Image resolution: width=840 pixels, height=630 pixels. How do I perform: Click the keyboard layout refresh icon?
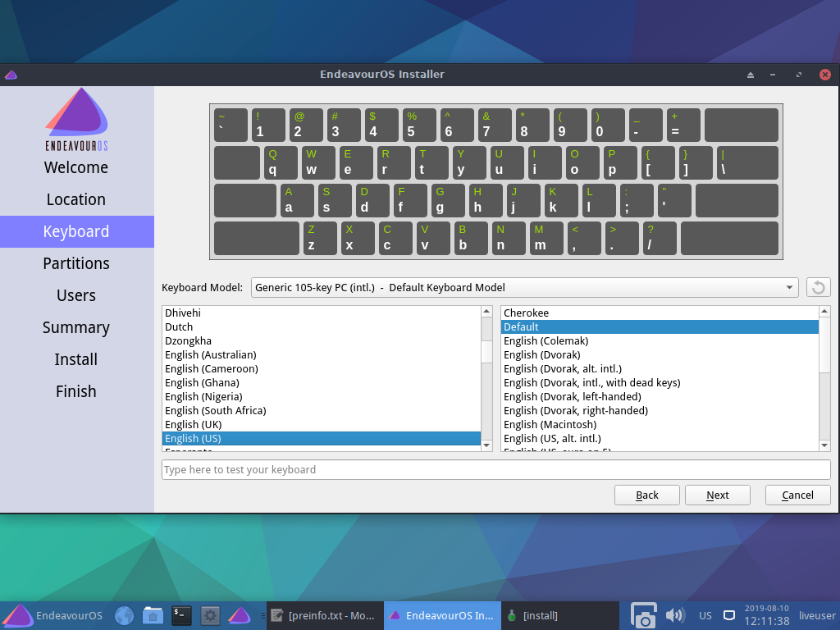[x=817, y=287]
